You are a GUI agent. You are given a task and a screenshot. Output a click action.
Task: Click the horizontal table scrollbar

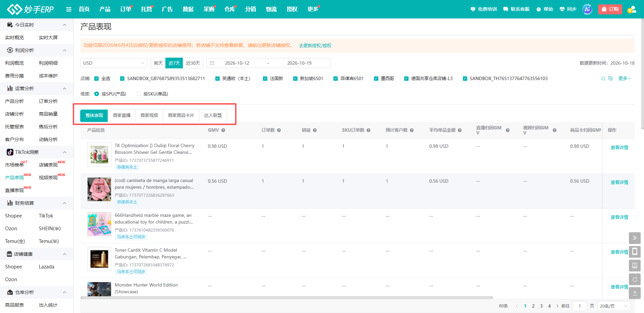pyautogui.click(x=286, y=298)
